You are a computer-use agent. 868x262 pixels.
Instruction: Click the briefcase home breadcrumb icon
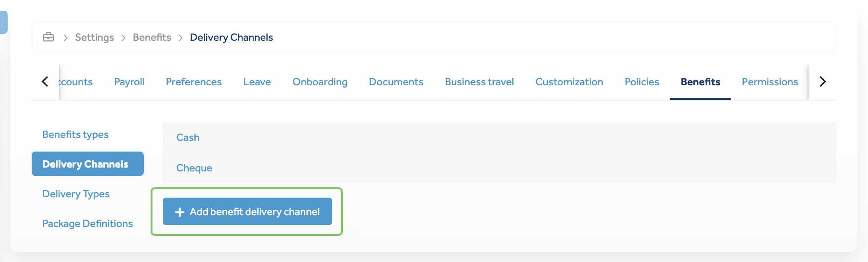[x=48, y=37]
